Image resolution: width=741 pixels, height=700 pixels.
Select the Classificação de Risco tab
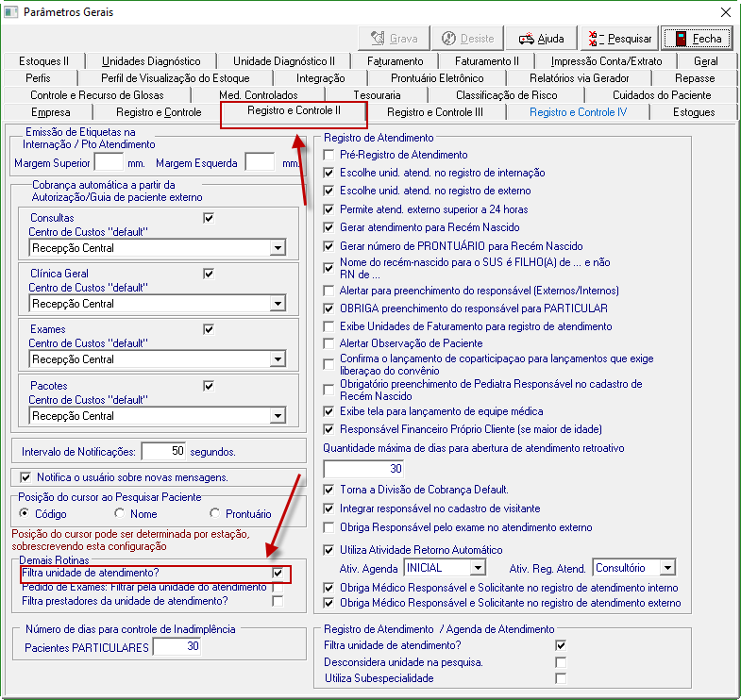pos(506,95)
